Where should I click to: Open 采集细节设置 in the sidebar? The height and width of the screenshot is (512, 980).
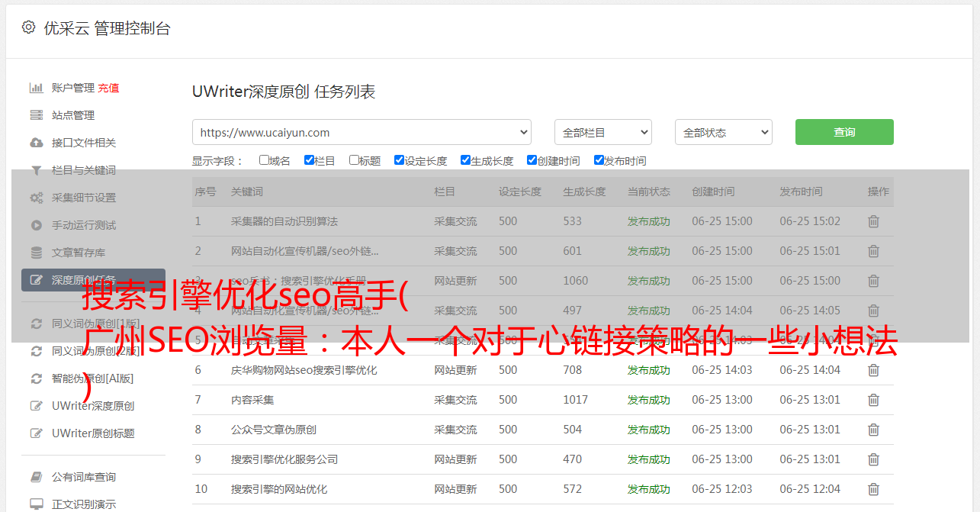point(84,198)
